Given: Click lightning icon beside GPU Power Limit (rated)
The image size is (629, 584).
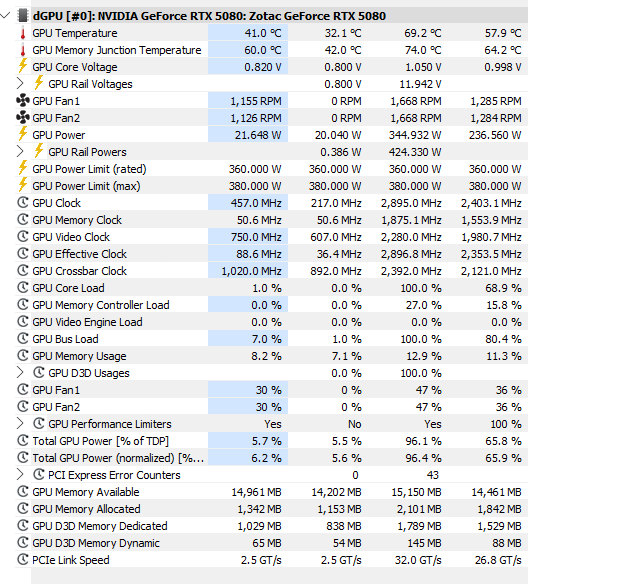Looking at the screenshot, I should [x=23, y=168].
